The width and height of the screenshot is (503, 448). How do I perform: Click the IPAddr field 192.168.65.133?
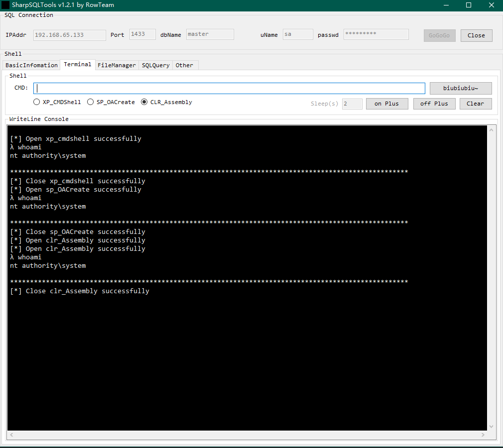tap(70, 35)
